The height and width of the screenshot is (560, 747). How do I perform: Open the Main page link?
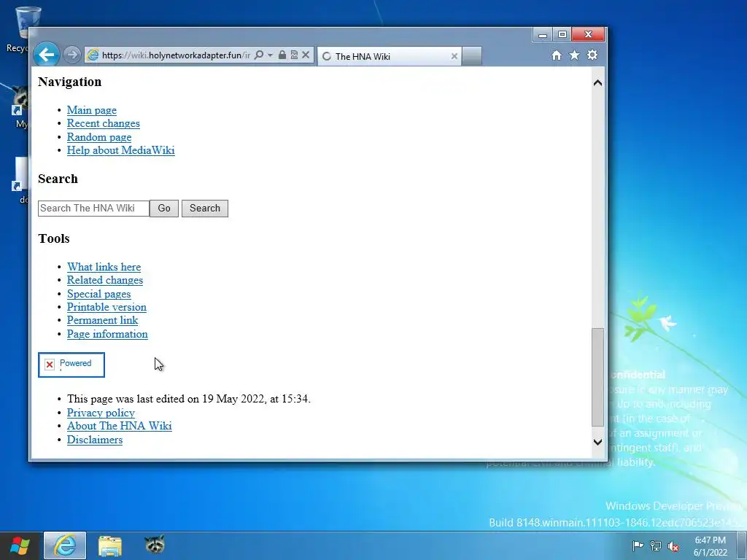[91, 110]
